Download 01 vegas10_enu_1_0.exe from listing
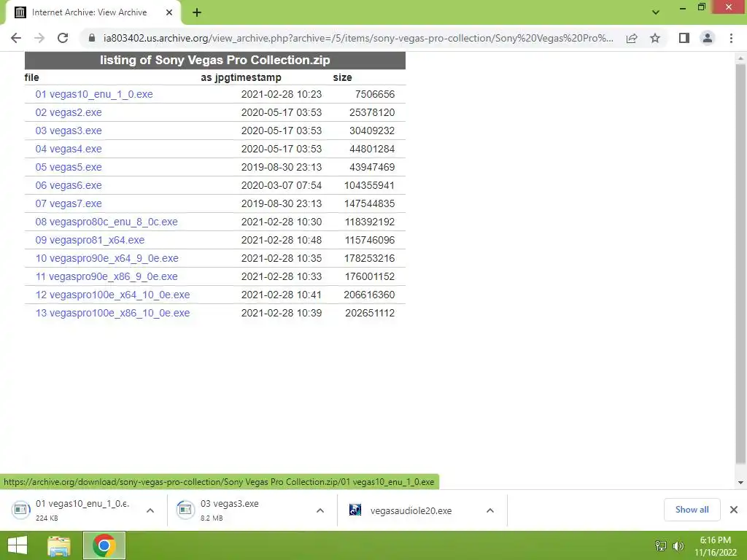 (94, 94)
